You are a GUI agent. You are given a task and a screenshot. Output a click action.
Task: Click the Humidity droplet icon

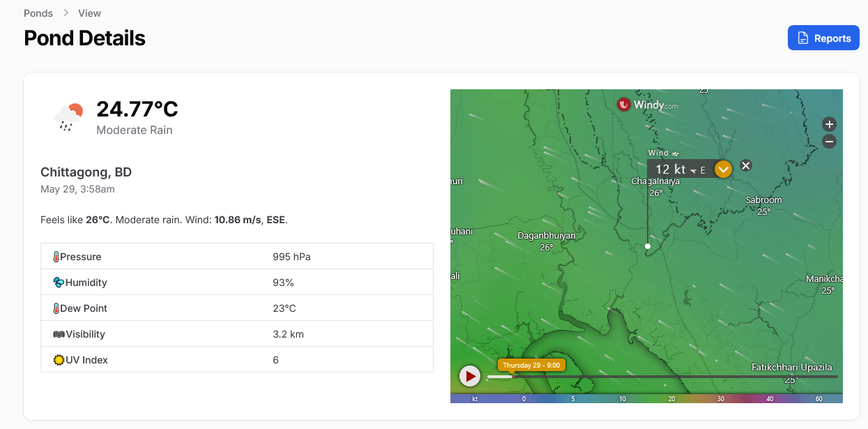[x=59, y=283]
